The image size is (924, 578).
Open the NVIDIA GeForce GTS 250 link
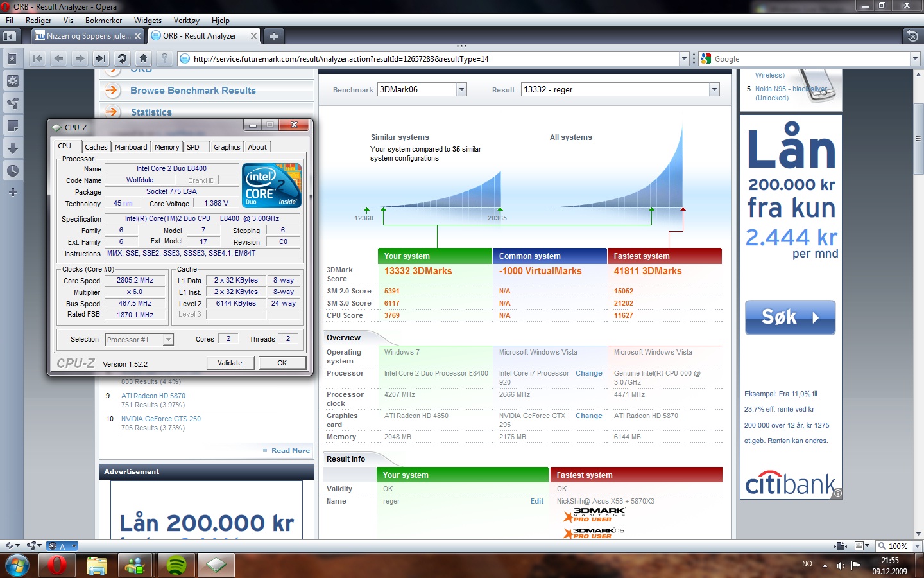coord(161,419)
